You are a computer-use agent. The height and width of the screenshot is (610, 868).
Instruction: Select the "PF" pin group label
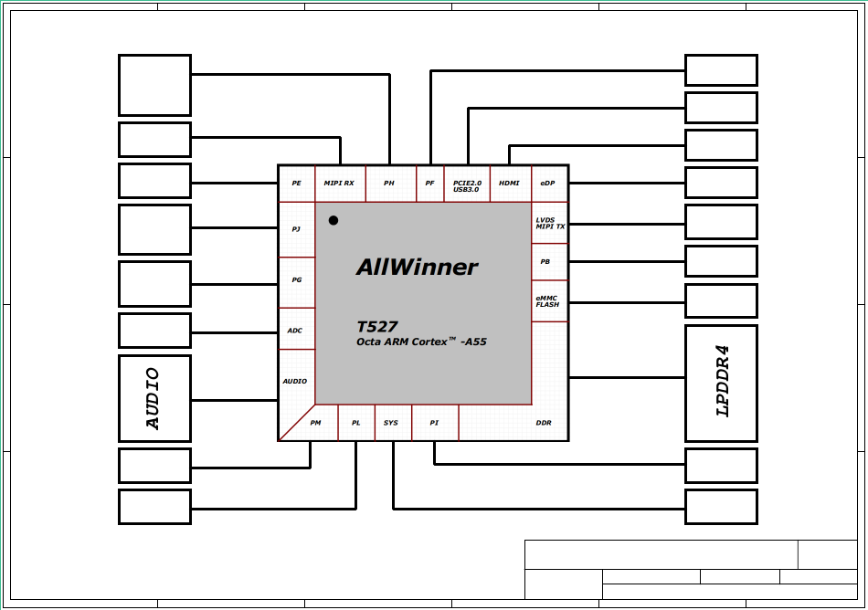click(430, 183)
